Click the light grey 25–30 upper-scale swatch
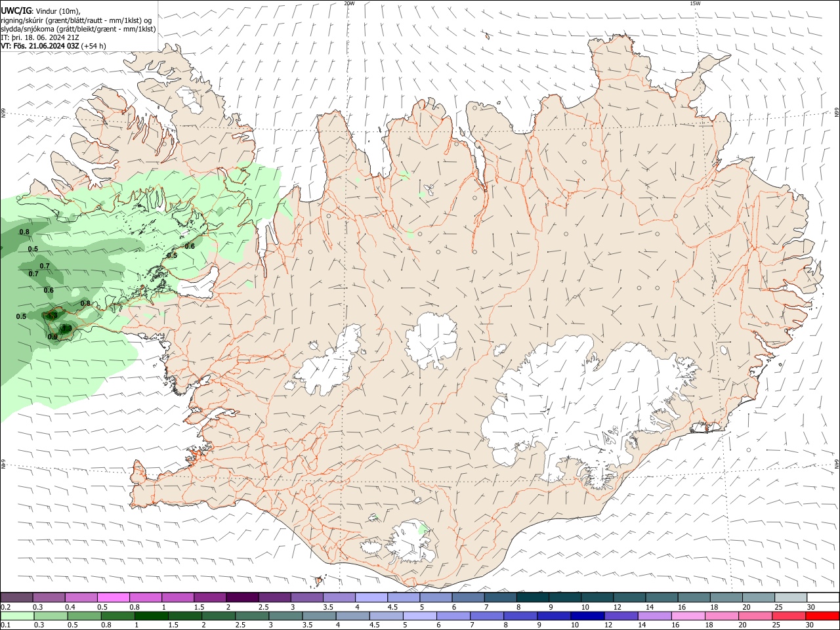Screen dimensions: 840x630 [x=791, y=597]
